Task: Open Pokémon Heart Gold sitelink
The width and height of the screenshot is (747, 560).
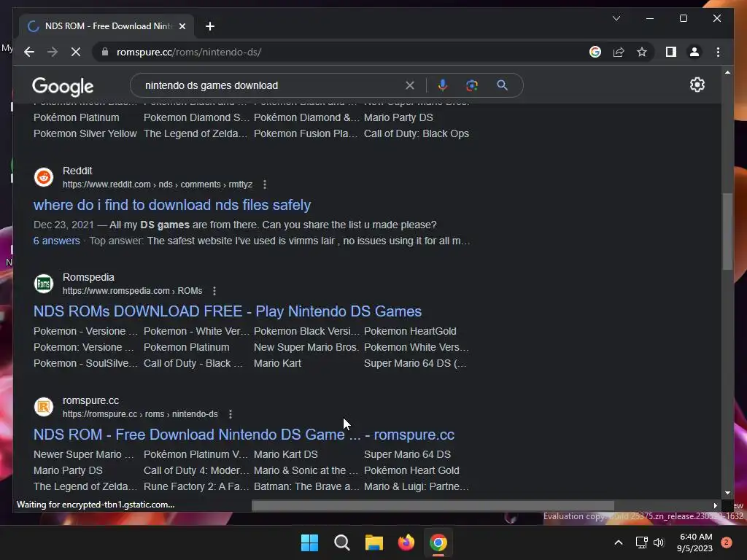Action: coord(411,470)
